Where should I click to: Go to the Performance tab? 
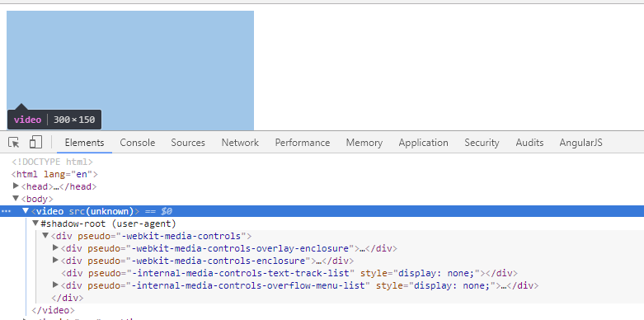click(303, 143)
